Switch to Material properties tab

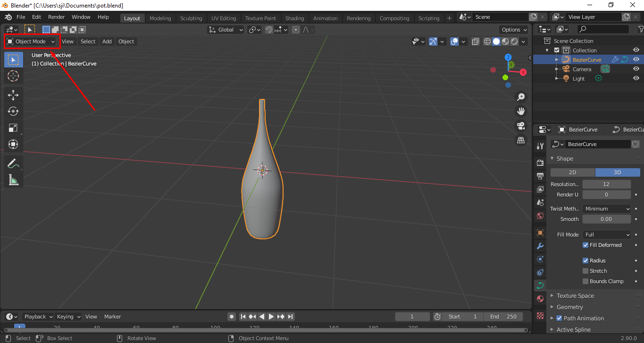pos(540,298)
